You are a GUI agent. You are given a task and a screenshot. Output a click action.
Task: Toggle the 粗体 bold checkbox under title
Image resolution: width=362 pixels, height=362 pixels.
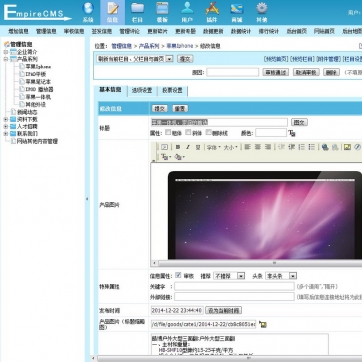point(168,132)
